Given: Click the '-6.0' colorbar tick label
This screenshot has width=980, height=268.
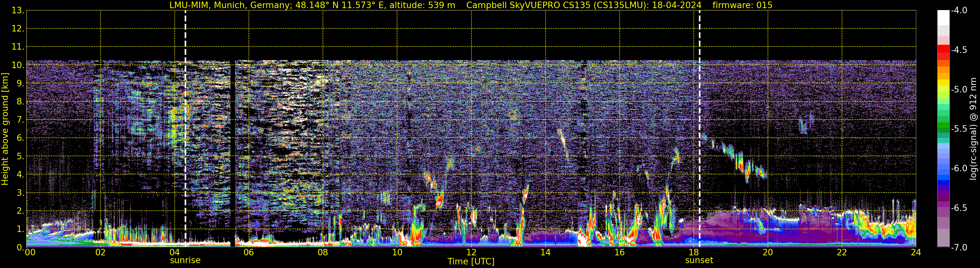Looking at the screenshot, I should [x=959, y=168].
